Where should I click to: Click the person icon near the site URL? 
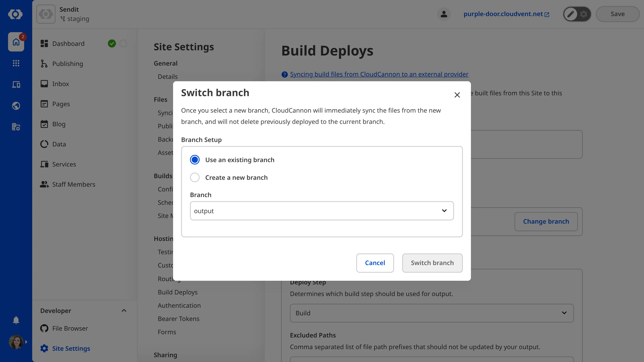tap(444, 14)
